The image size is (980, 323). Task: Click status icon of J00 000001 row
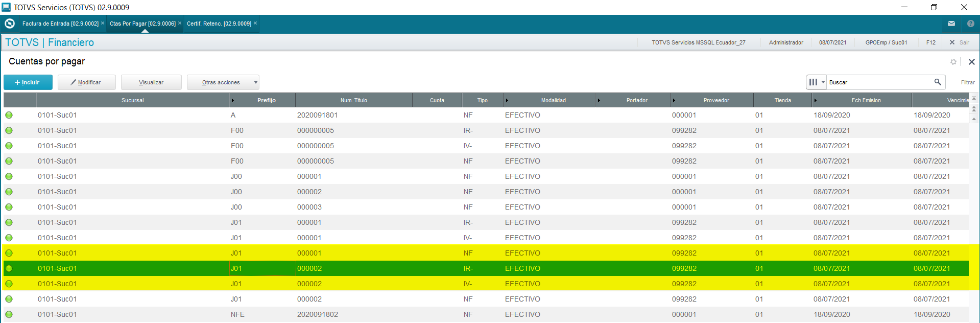click(x=9, y=176)
